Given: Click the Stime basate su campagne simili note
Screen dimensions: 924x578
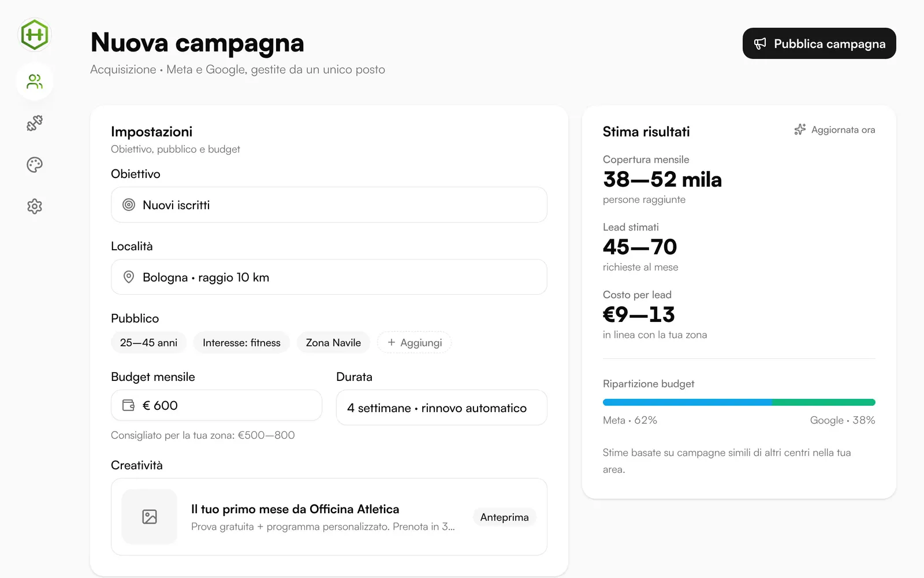Looking at the screenshot, I should [x=726, y=461].
